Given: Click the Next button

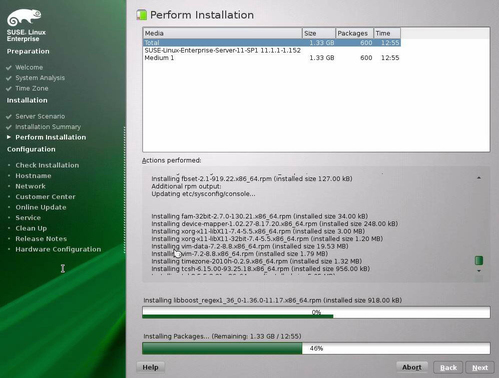Looking at the screenshot, I should tap(480, 367).
